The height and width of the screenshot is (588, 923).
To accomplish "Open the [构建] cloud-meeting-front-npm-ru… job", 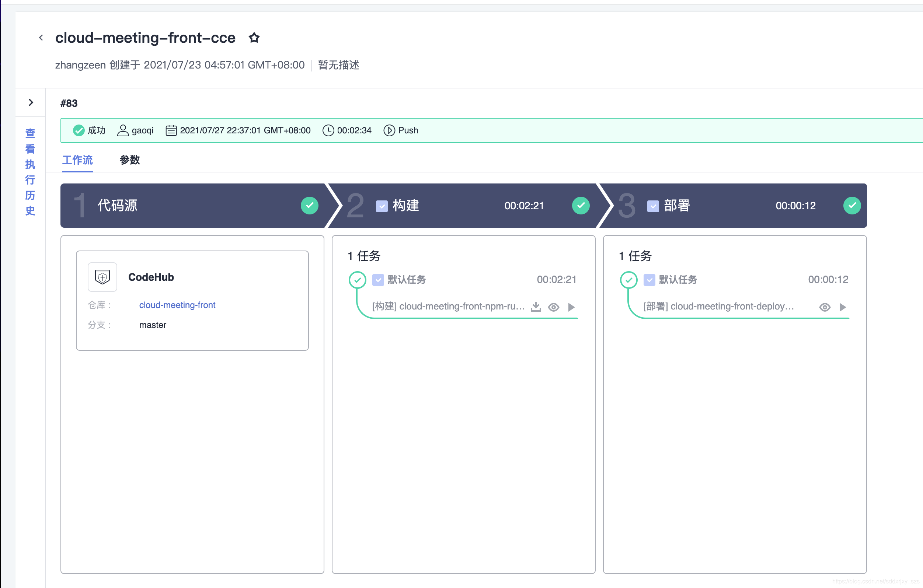I will tap(449, 306).
